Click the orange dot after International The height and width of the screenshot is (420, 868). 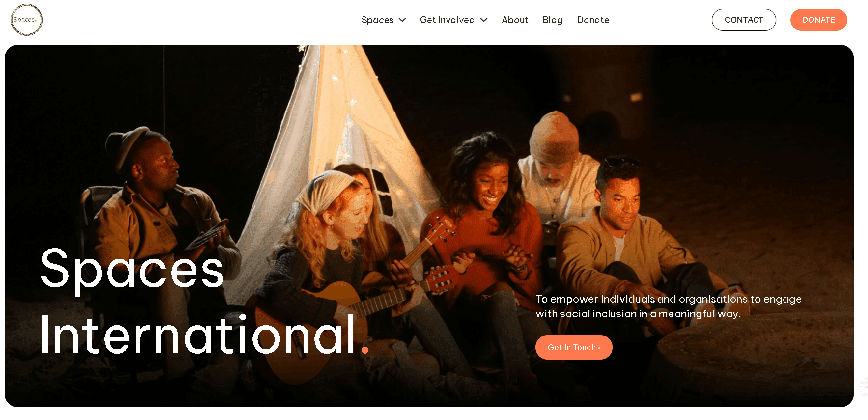coord(365,350)
